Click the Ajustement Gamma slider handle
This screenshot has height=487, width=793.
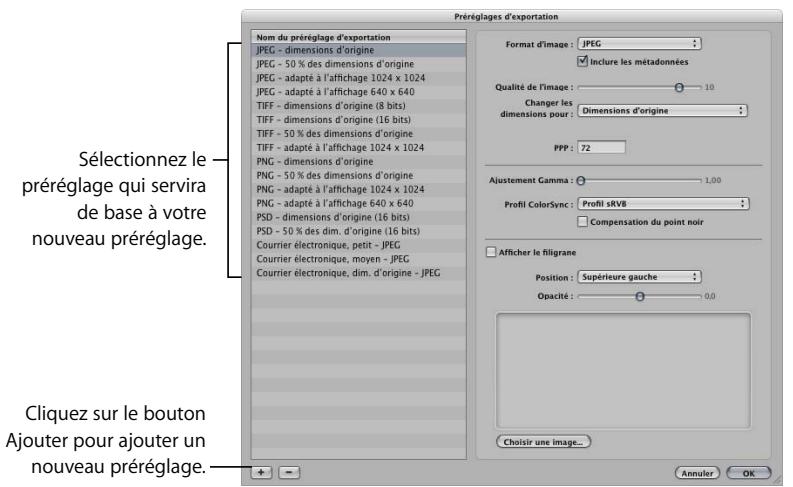pyautogui.click(x=581, y=181)
